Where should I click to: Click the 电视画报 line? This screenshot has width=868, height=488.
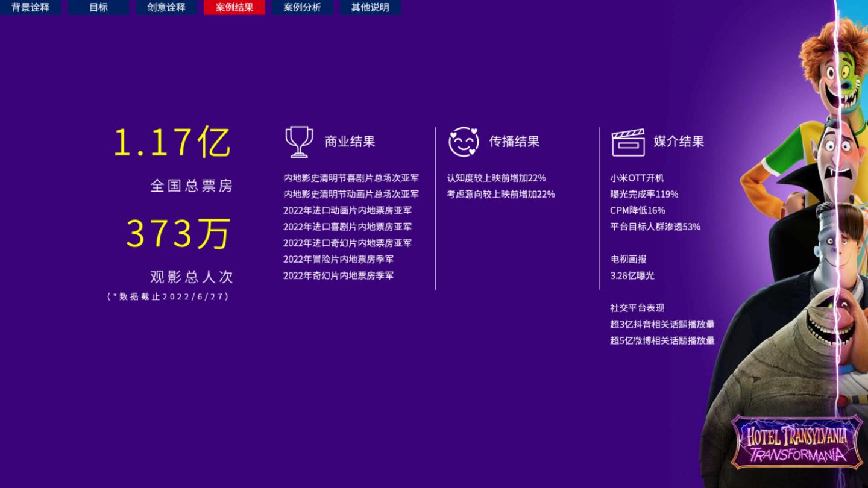[x=629, y=260]
